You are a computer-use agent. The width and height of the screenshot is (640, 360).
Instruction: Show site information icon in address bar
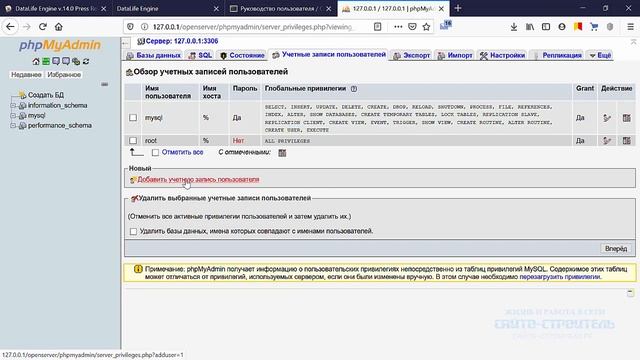tap(144, 27)
